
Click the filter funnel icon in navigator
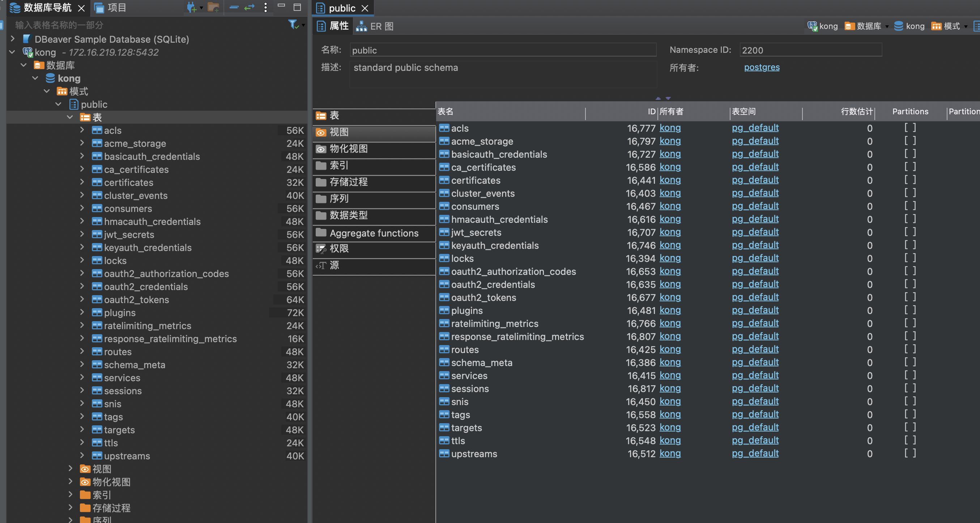click(x=293, y=25)
